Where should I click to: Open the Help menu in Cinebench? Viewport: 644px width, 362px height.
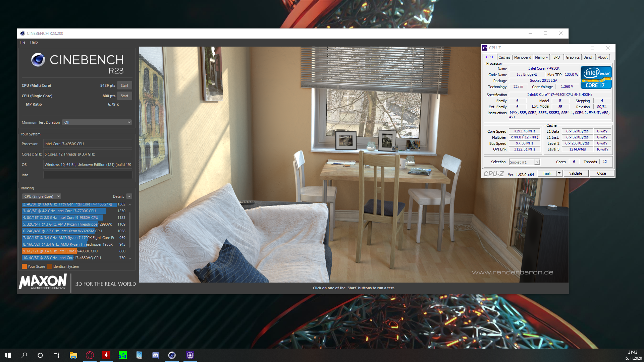coord(34,42)
